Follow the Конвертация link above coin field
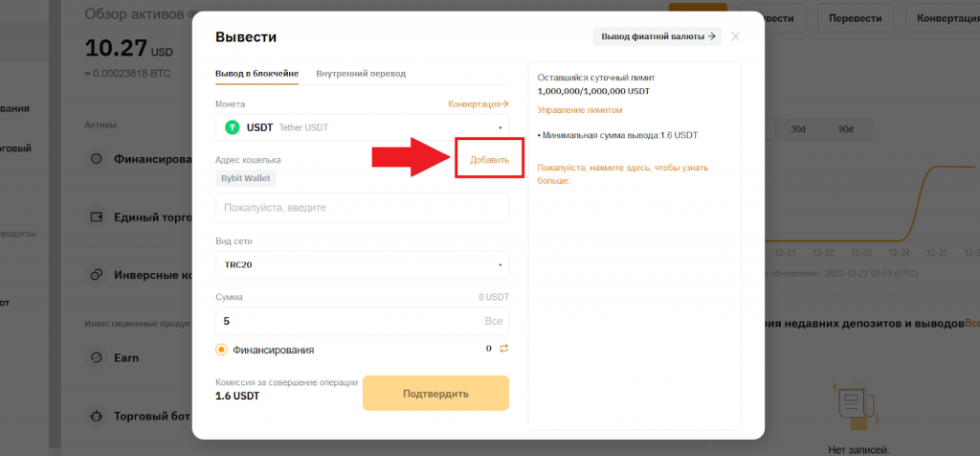Screen dimensions: 980x456 pyautogui.click(x=478, y=103)
